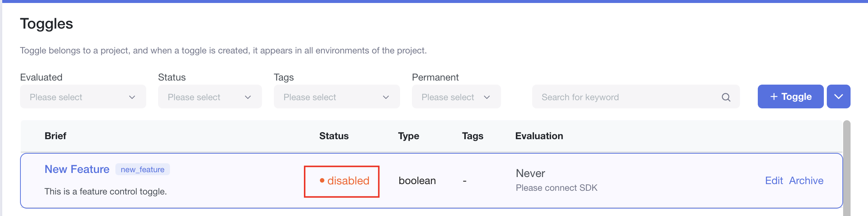Open the New Feature toggle link
Image resolution: width=868 pixels, height=216 pixels.
click(x=77, y=169)
